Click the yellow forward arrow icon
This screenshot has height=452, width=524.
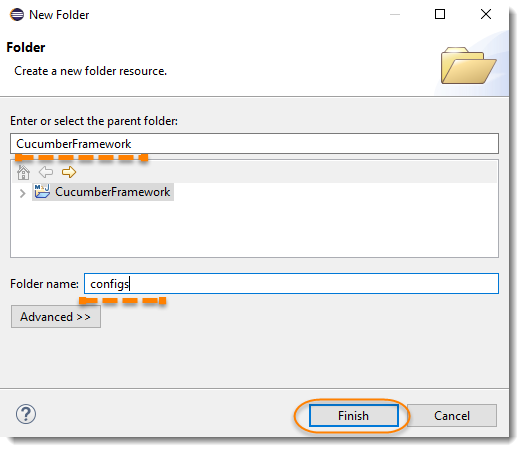[69, 172]
